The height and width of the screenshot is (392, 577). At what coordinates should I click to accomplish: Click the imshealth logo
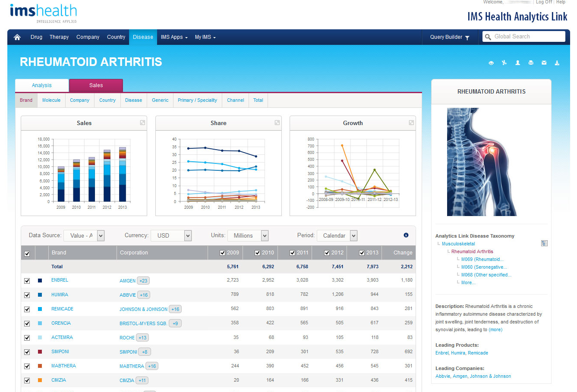(43, 13)
